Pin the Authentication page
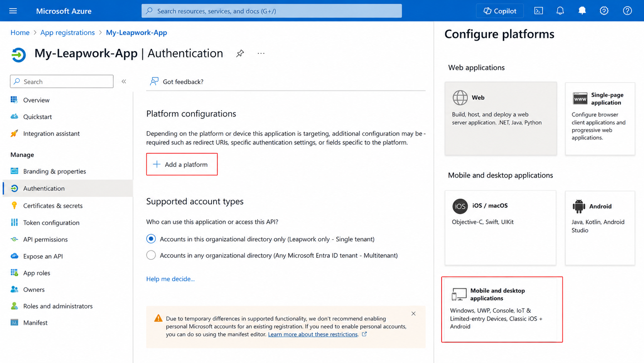Screen dimensions: 644x363 coord(240,54)
